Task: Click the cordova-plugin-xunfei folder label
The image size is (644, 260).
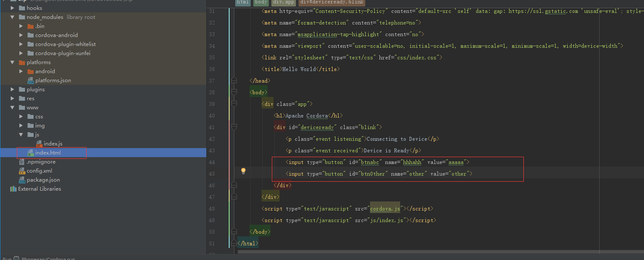Action: [x=63, y=53]
